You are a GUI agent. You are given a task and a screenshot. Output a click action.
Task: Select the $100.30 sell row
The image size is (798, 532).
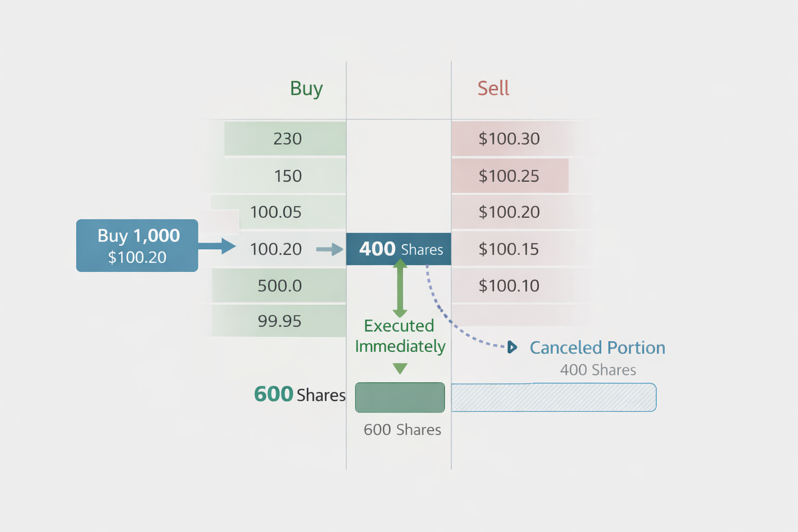click(509, 139)
